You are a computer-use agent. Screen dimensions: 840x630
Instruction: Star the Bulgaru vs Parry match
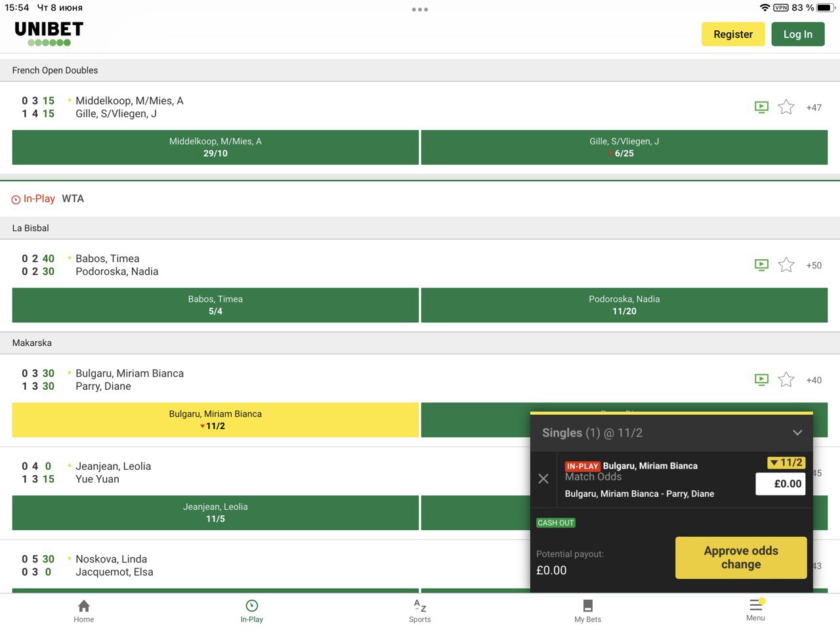[x=786, y=379]
